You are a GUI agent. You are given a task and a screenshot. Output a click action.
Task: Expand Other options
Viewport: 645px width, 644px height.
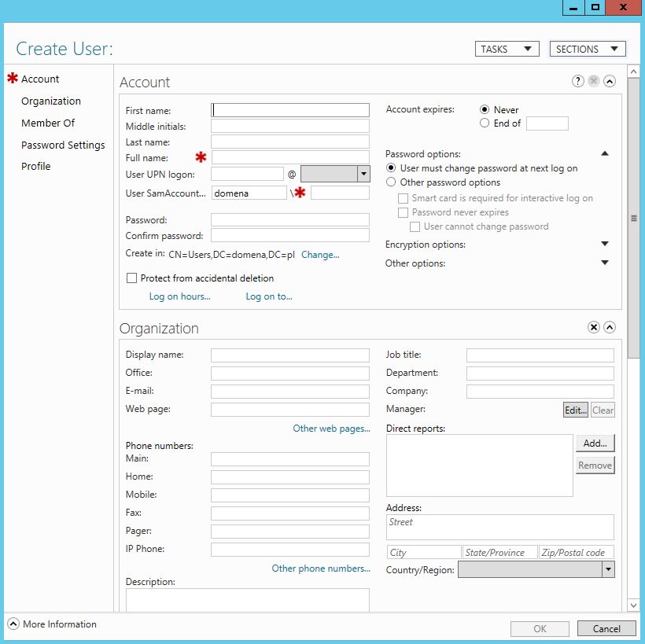(605, 263)
